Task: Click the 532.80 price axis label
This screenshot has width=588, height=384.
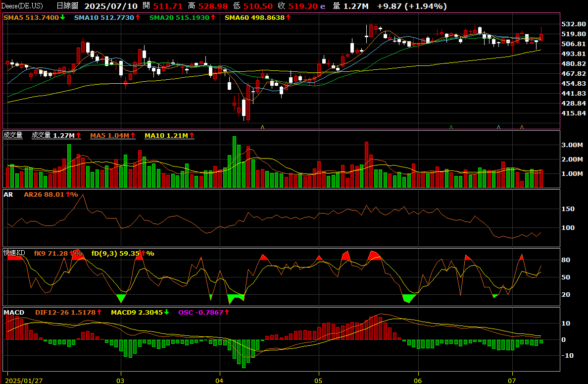Action: pos(574,24)
